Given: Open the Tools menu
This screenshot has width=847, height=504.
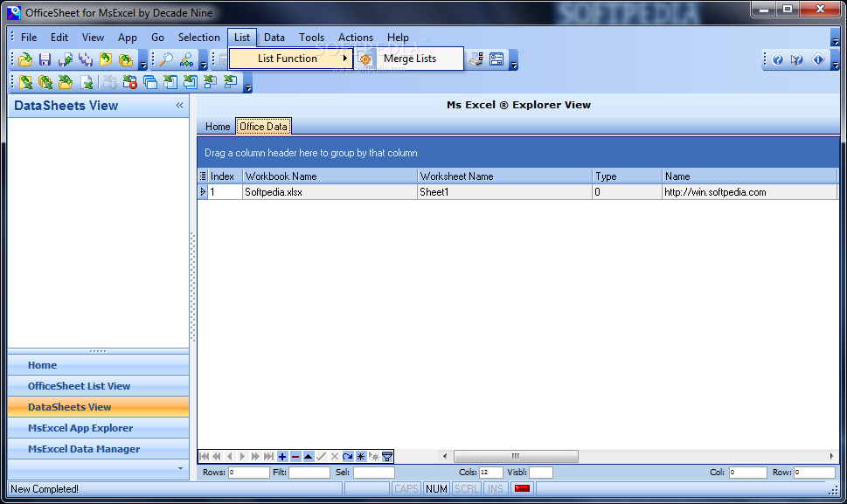Looking at the screenshot, I should [x=311, y=38].
